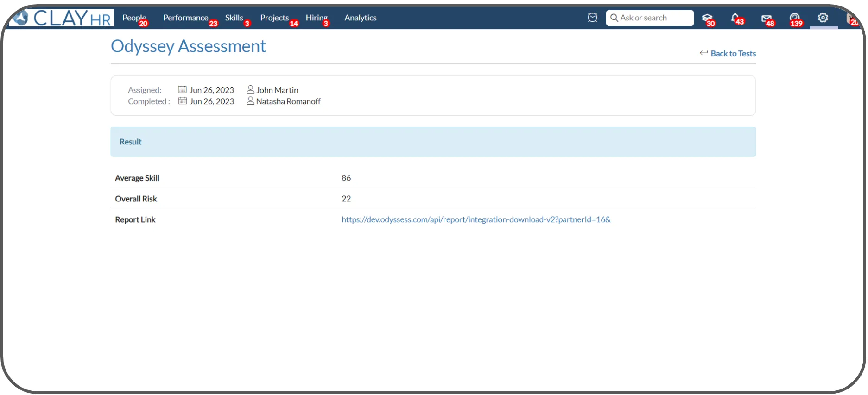The width and height of the screenshot is (868, 395).
Task: Click the person icon next to John Martin
Action: (x=251, y=89)
